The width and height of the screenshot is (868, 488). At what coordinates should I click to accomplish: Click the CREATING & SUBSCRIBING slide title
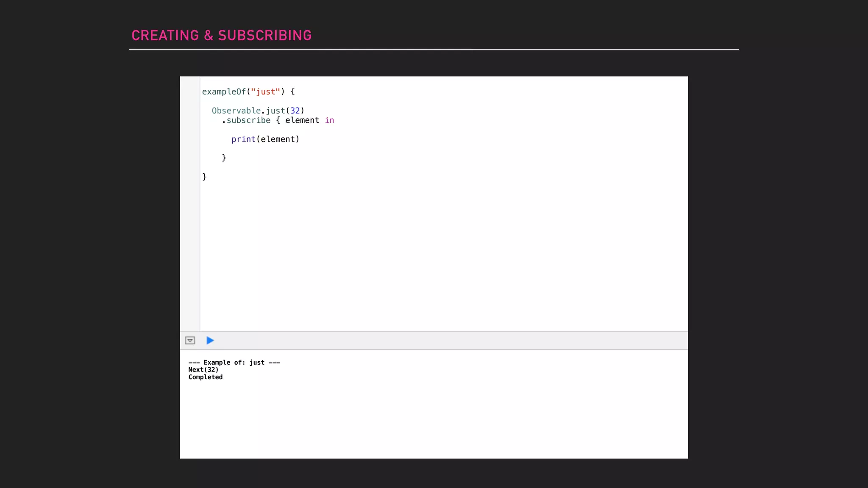coord(221,36)
